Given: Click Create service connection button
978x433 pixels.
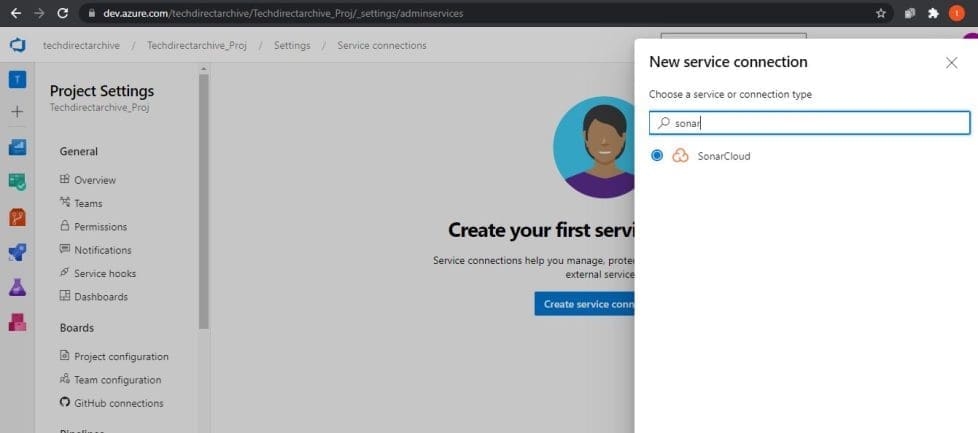Looking at the screenshot, I should click(x=585, y=304).
